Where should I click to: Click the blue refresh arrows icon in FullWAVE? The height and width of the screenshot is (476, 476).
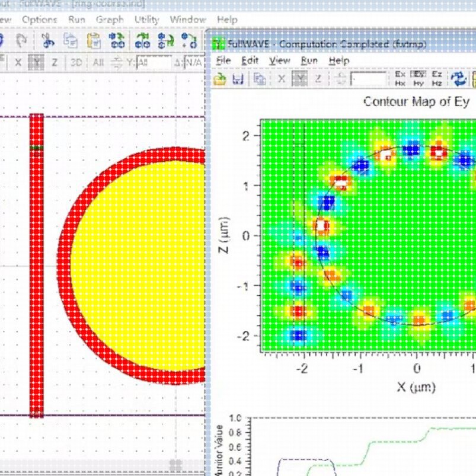[458, 79]
